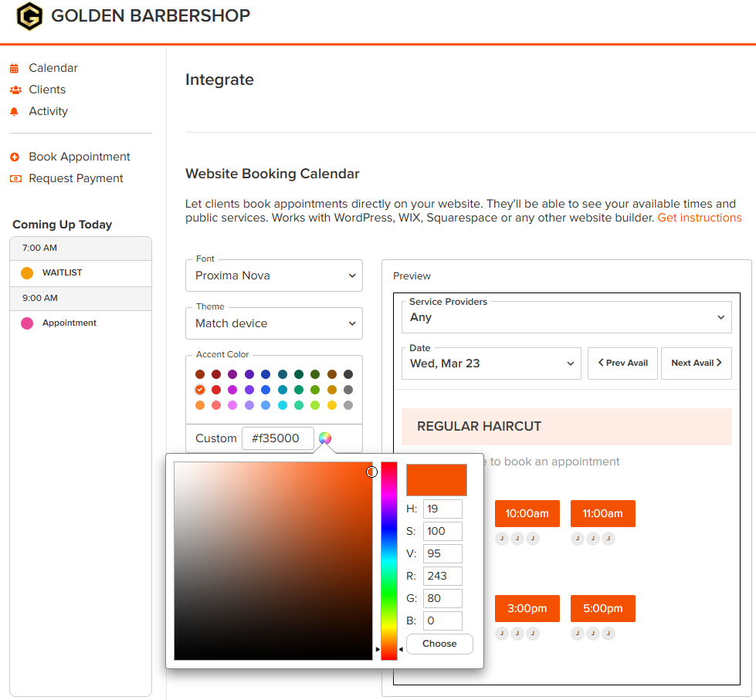Click the calendar icon beside Calendar

point(15,69)
